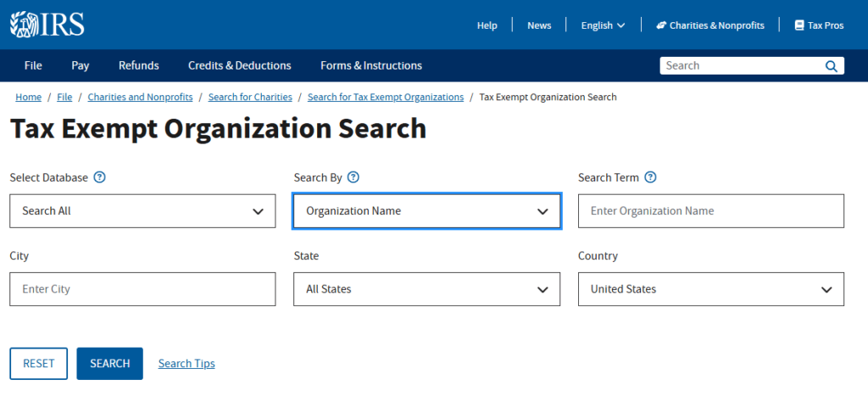This screenshot has height=419, width=868.
Task: Open help tooltip next to Select Database
Action: [100, 177]
